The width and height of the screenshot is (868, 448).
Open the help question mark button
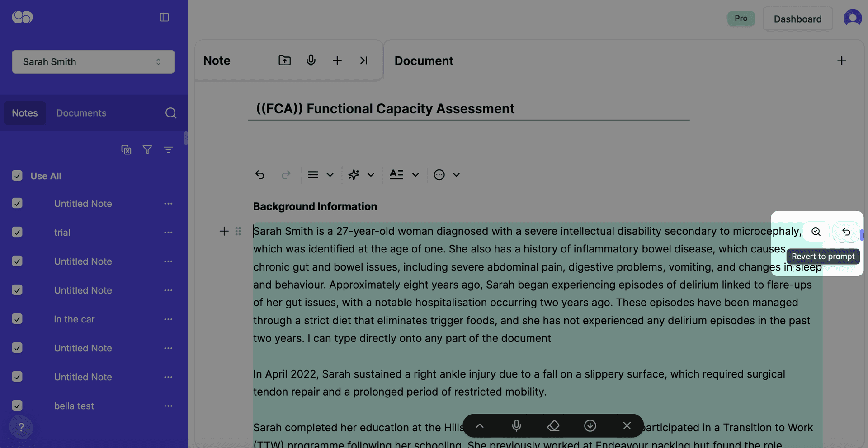[x=21, y=427]
